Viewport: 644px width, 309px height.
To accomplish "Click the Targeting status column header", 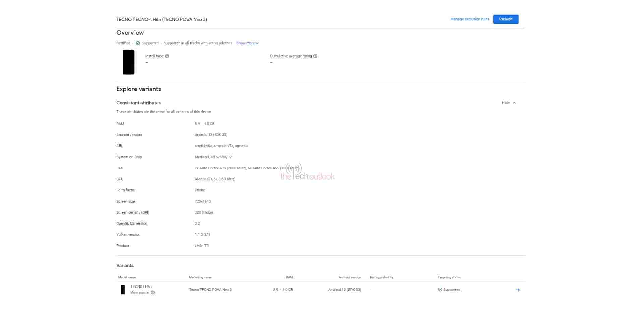I will pos(449,277).
